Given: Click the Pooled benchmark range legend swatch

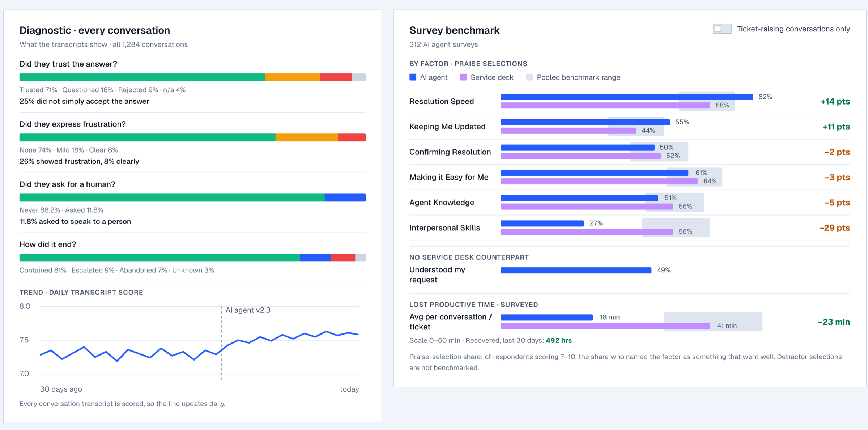Looking at the screenshot, I should click(x=529, y=77).
